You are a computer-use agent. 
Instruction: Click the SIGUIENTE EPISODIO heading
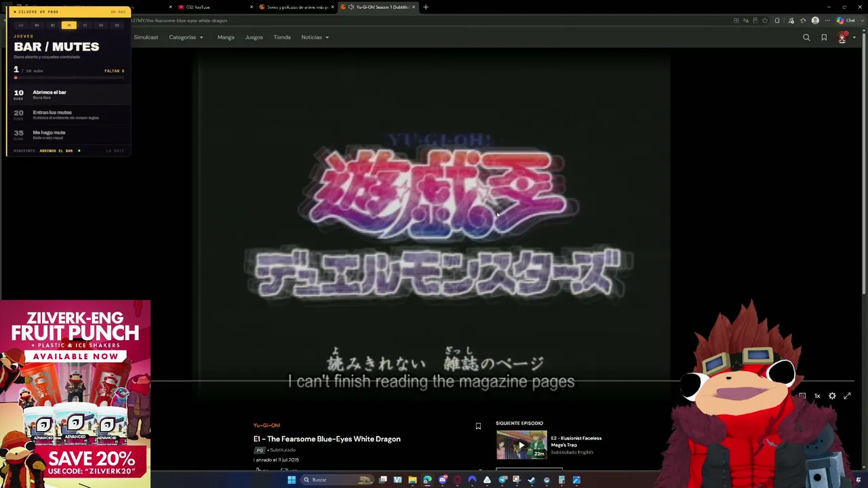point(519,423)
